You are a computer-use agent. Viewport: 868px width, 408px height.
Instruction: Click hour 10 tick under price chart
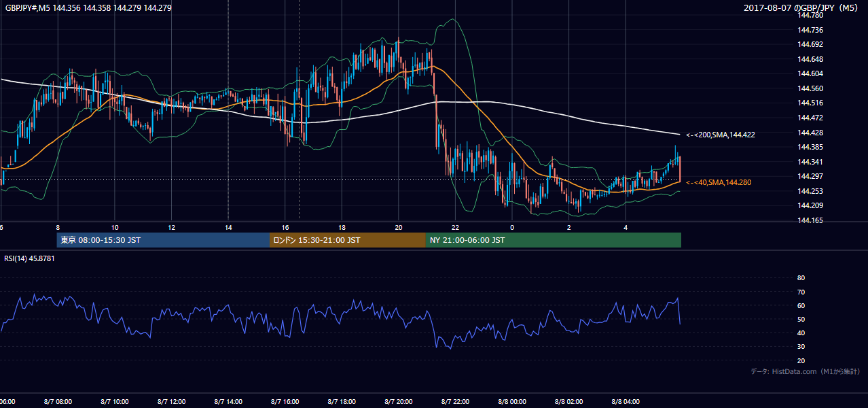coord(115,227)
